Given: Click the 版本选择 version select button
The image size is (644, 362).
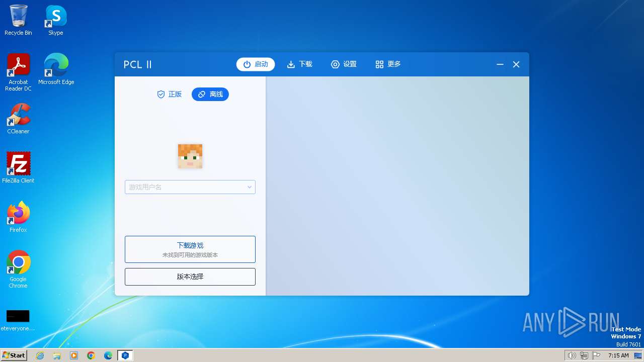Looking at the screenshot, I should (190, 277).
